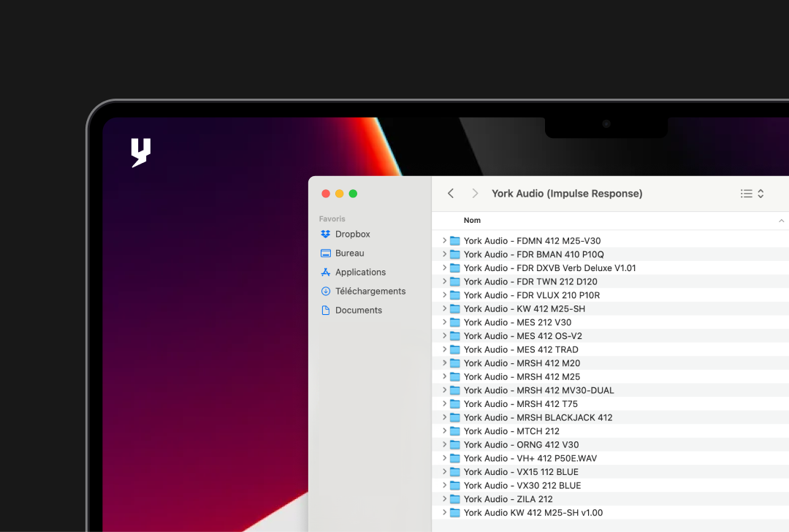Select the VX15 112 BLUE folder icon
The width and height of the screenshot is (789, 532).
[455, 471]
